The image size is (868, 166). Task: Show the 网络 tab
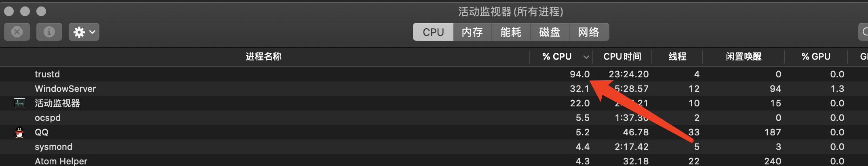(588, 32)
